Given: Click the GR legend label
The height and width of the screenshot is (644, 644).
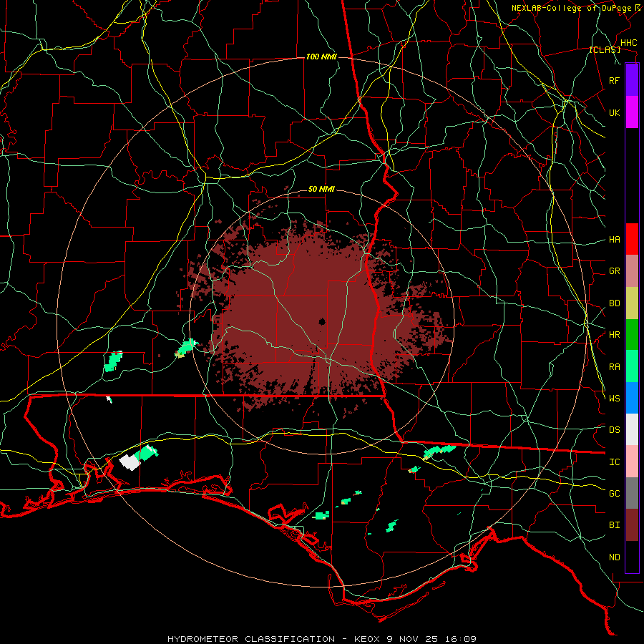Looking at the screenshot, I should click(x=615, y=271).
